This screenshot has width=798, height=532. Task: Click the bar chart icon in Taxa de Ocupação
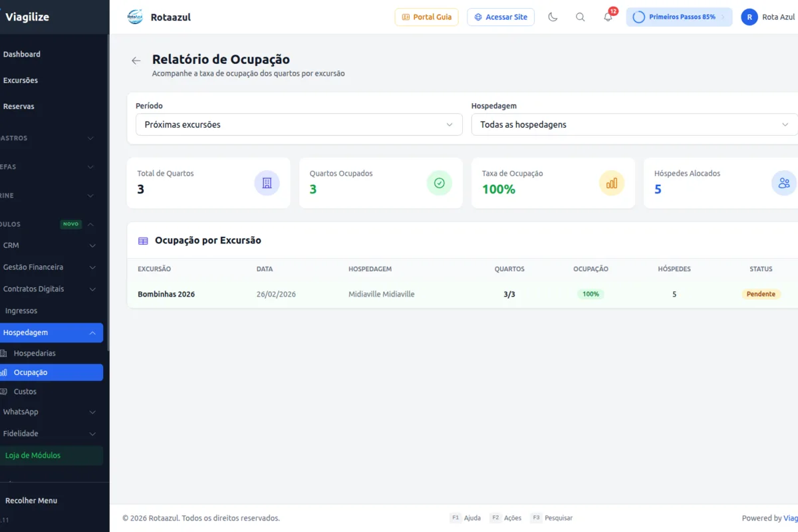[x=612, y=183]
